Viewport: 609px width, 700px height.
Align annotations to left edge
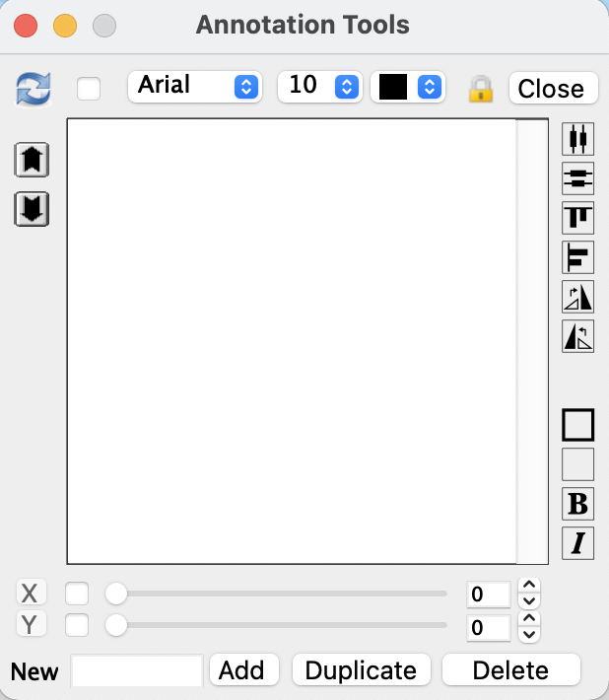(577, 257)
